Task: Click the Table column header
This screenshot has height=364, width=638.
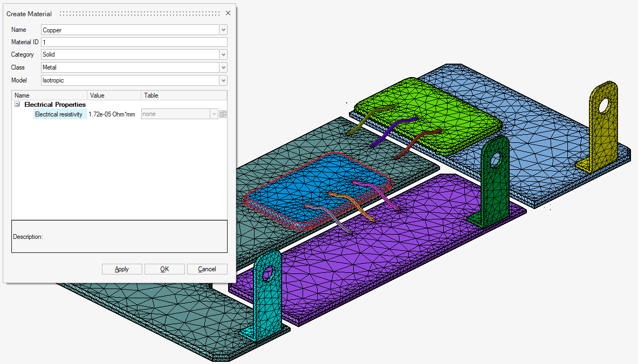Action: 183,95
